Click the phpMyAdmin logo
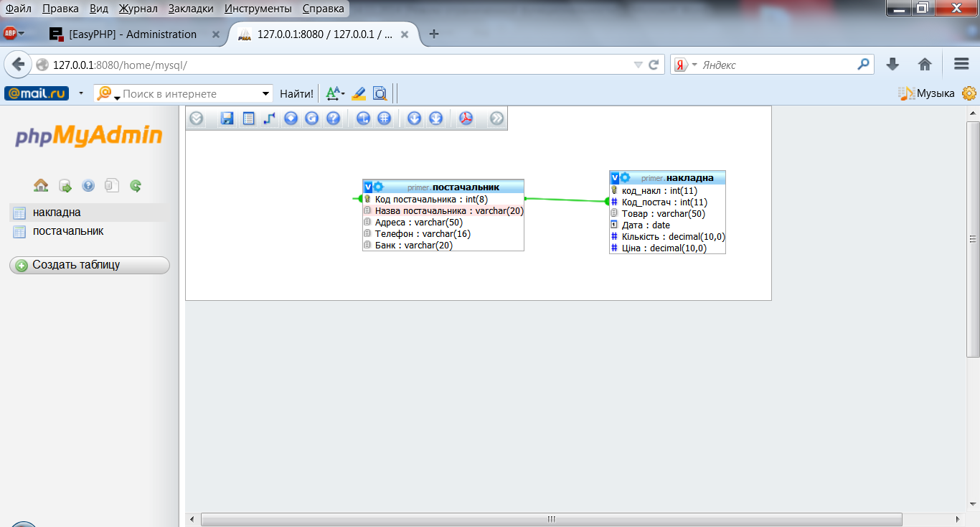Viewport: 980px width, 527px height. [89, 136]
